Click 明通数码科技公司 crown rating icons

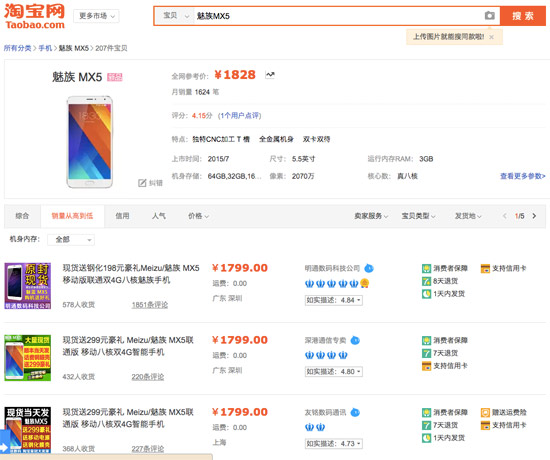pyautogui.click(x=331, y=283)
